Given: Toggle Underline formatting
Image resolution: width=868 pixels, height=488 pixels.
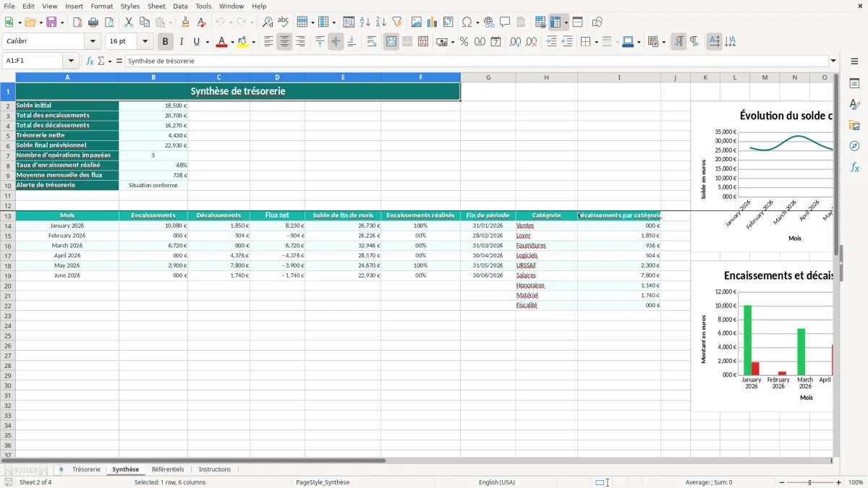Looking at the screenshot, I should click(x=197, y=42).
